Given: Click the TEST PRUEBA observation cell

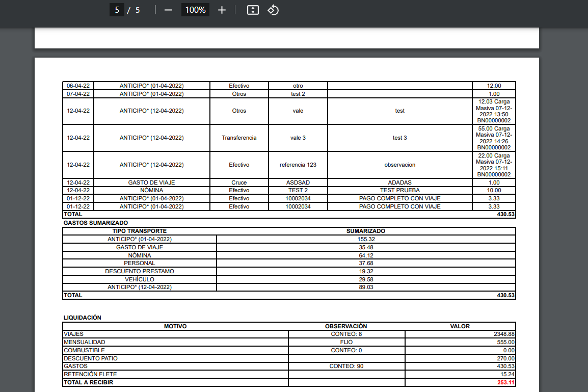Looking at the screenshot, I should pyautogui.click(x=399, y=190).
